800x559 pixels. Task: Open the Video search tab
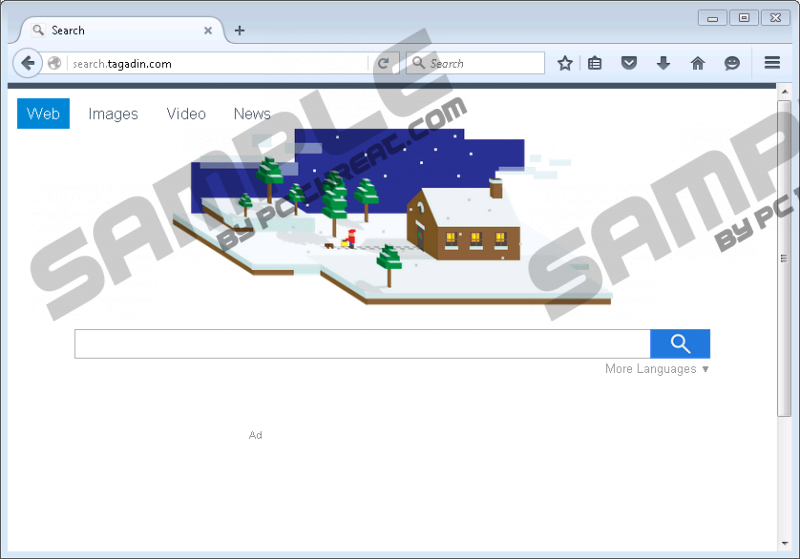pos(186,114)
